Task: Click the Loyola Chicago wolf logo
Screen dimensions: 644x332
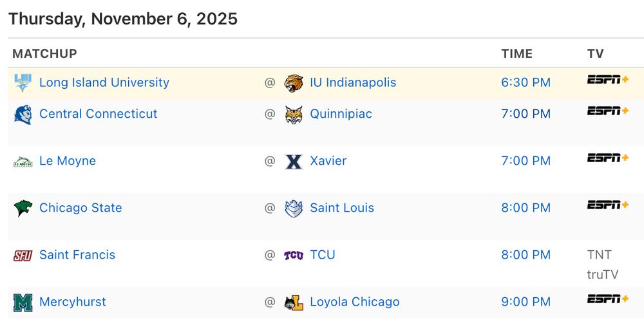Action: click(x=294, y=302)
